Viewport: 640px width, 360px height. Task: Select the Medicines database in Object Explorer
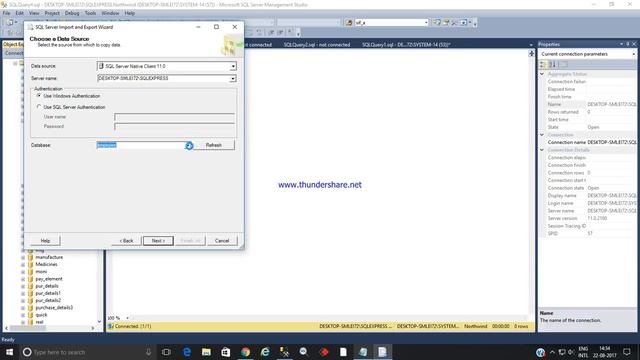[x=46, y=264]
